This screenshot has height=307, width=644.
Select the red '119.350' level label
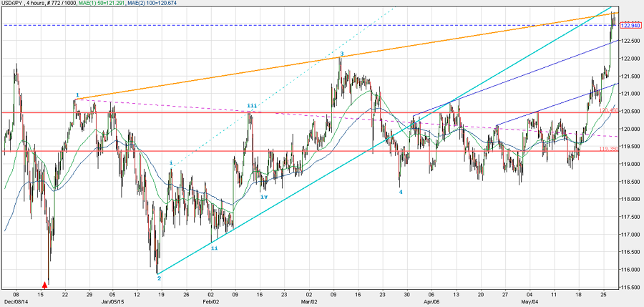click(608, 149)
